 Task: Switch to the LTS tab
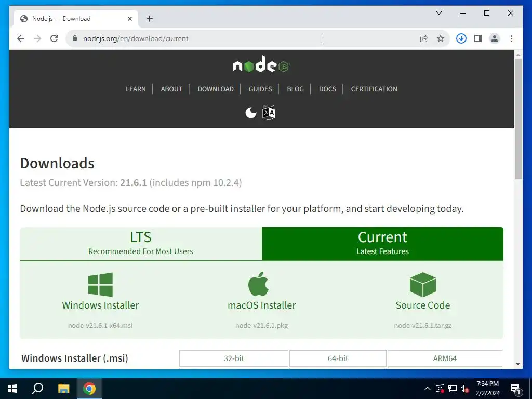click(x=141, y=244)
